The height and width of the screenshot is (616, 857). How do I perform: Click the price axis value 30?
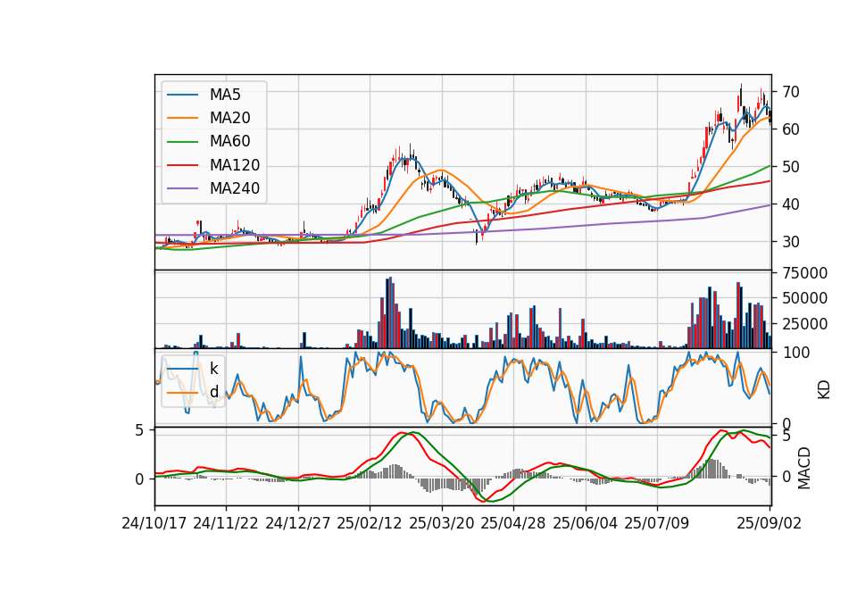790,242
